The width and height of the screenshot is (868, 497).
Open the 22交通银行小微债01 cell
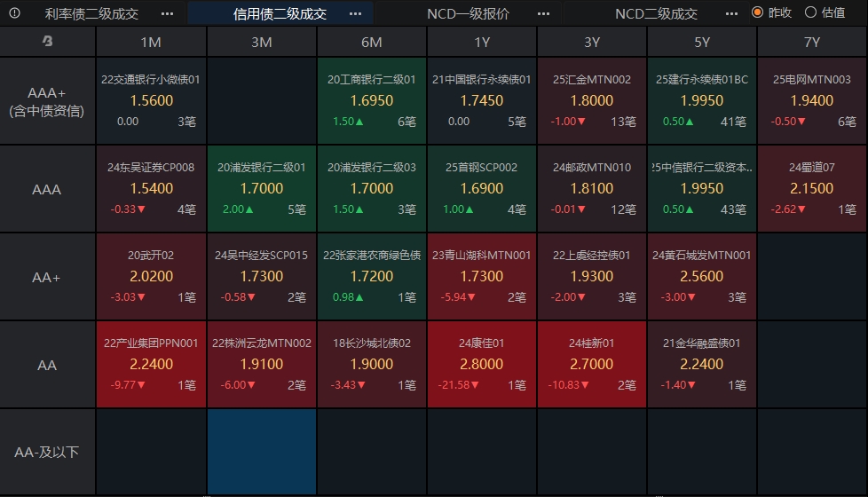[x=151, y=101]
